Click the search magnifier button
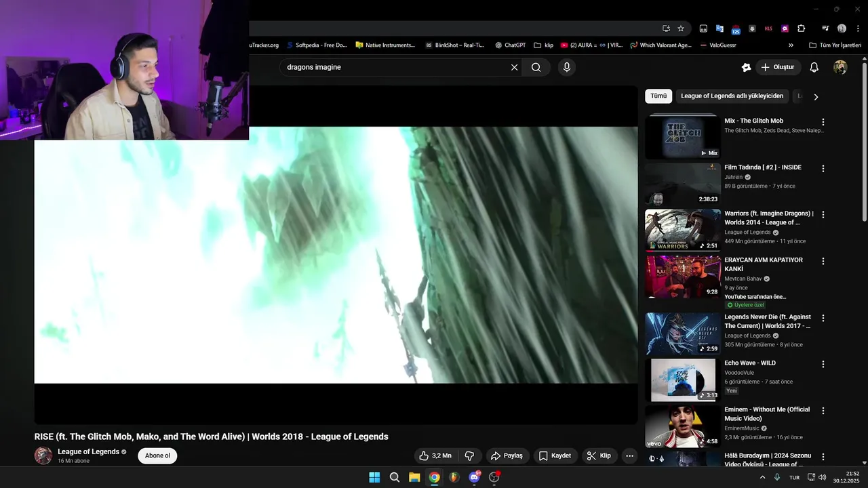 point(536,67)
